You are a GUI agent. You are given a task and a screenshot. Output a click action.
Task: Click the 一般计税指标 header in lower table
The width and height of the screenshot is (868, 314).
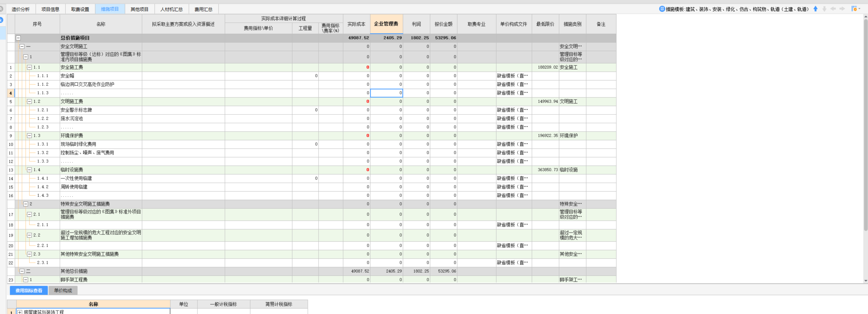click(x=224, y=304)
